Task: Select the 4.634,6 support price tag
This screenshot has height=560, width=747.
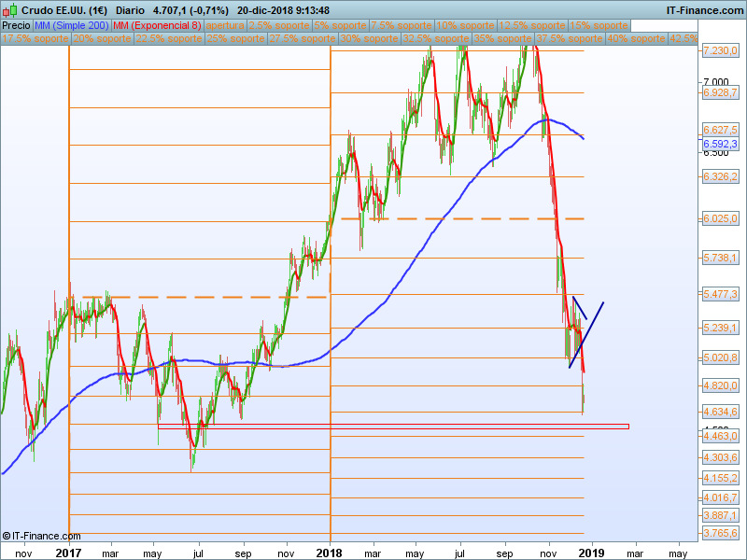Action: tap(720, 412)
